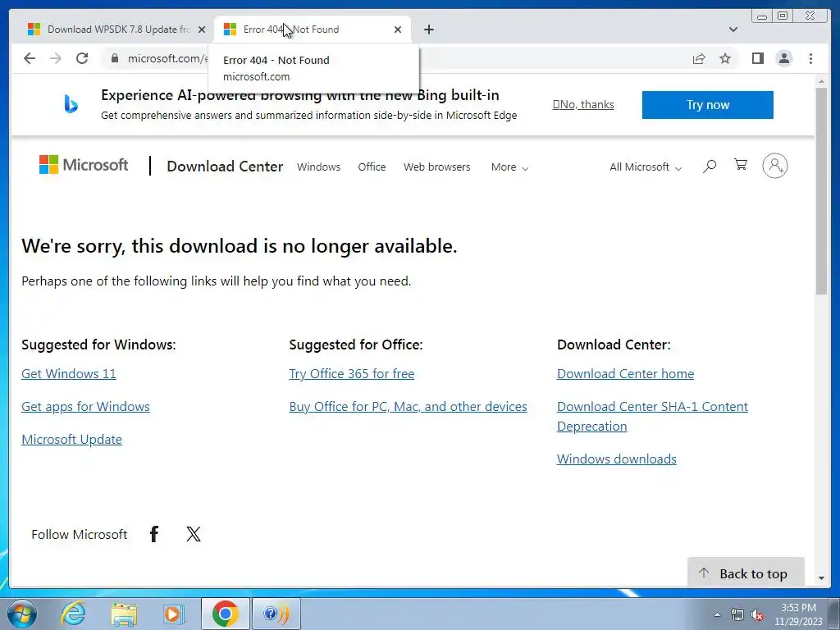Image resolution: width=840 pixels, height=630 pixels.
Task: Click the Try now button
Action: point(708,105)
